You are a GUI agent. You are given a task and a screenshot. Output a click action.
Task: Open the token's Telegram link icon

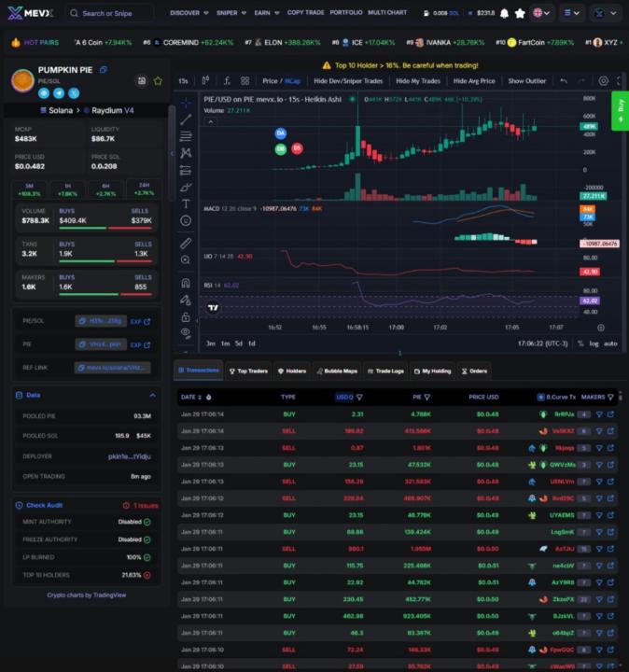click(59, 93)
